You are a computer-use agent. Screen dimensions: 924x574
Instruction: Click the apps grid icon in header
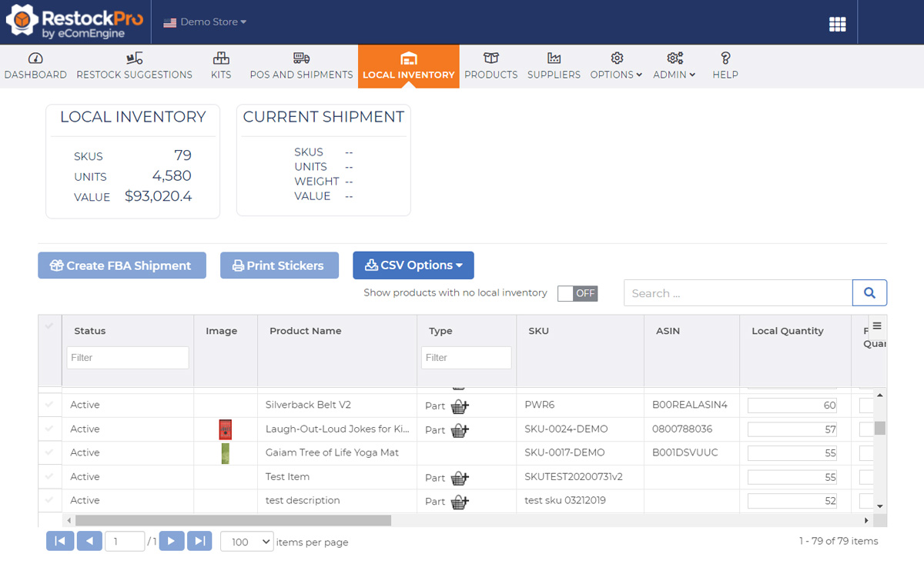pos(837,24)
